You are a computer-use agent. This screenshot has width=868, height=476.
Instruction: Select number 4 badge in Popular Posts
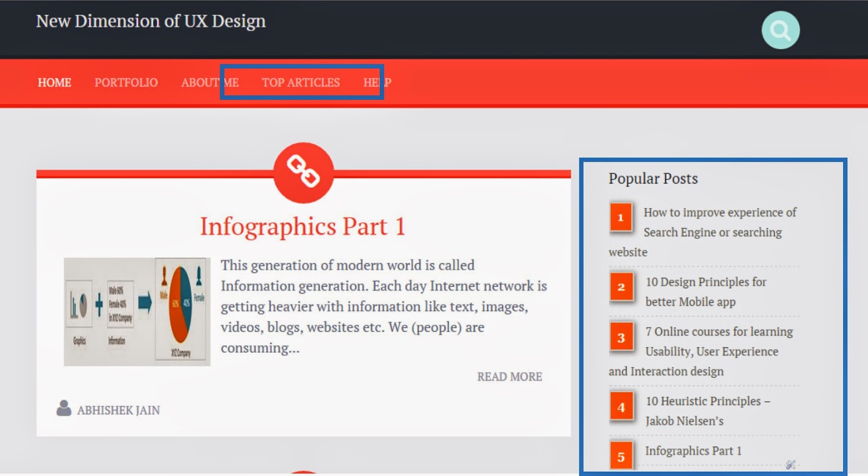(621, 407)
